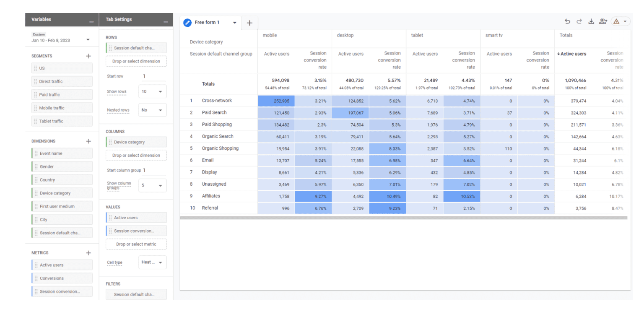Open the Nested rows dropdown
644x309 pixels.
click(152, 109)
